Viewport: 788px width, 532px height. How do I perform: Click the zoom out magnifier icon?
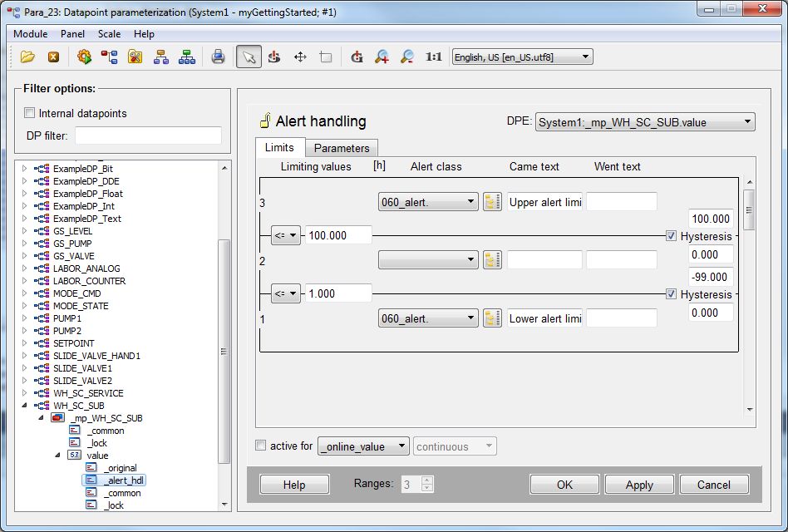406,57
